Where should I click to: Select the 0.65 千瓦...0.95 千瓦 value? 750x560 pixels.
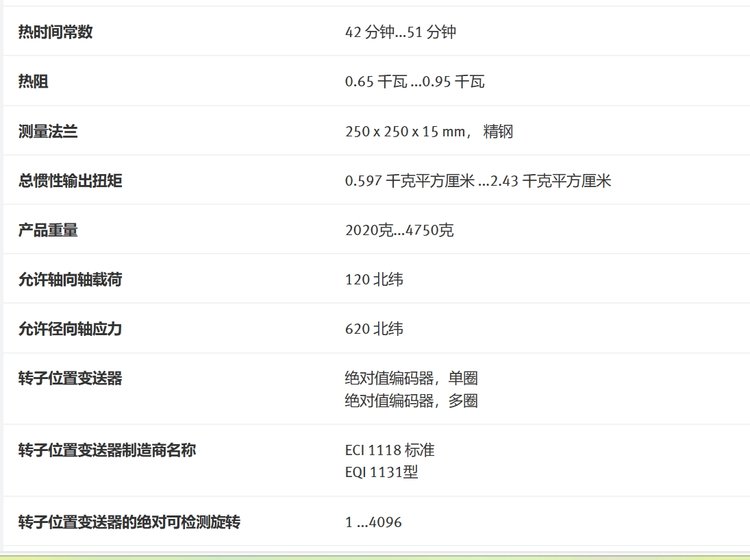[x=414, y=82]
